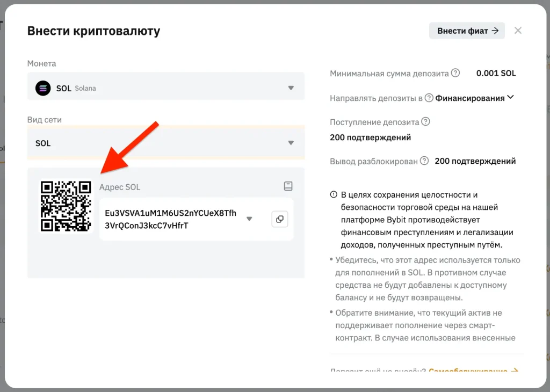Click the Самообслуживание link

pos(473,371)
